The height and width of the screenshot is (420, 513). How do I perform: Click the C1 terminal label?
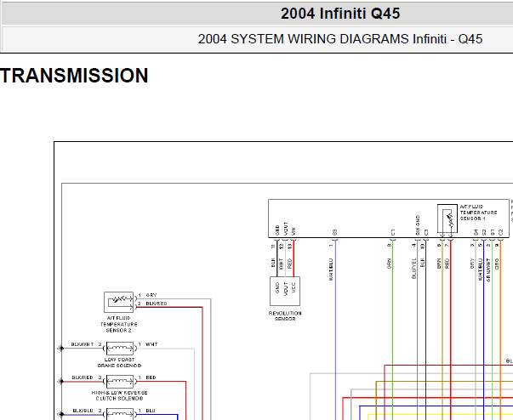click(392, 232)
